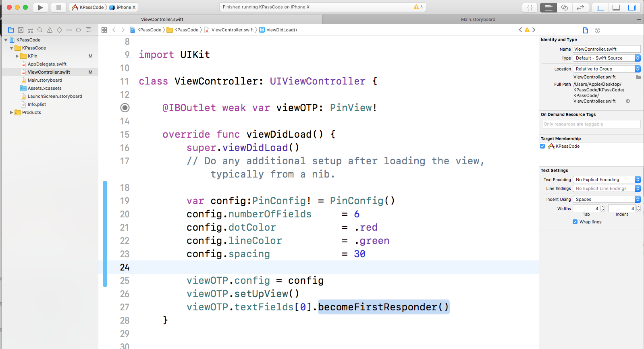
Task: Go back in editor history
Action: [x=114, y=30]
